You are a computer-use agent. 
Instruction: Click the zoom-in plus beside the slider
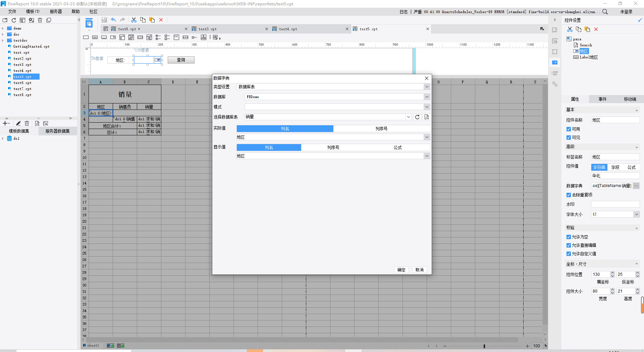click(x=527, y=346)
